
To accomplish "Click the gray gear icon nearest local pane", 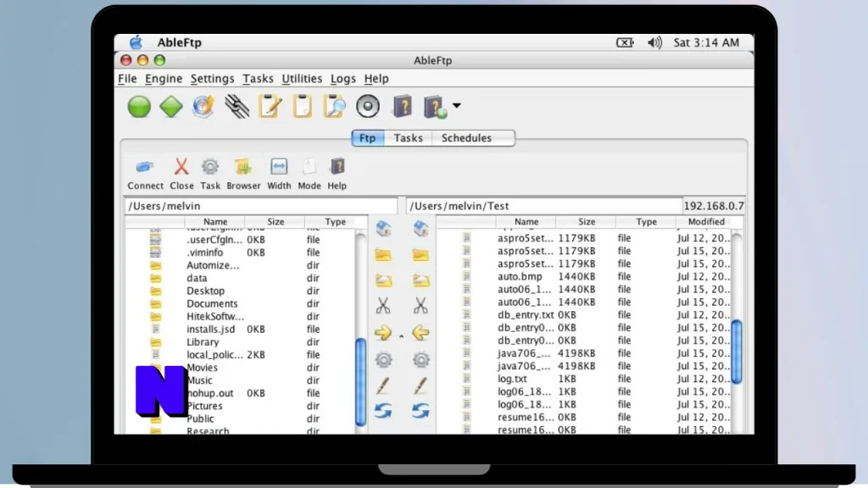I will tap(384, 359).
